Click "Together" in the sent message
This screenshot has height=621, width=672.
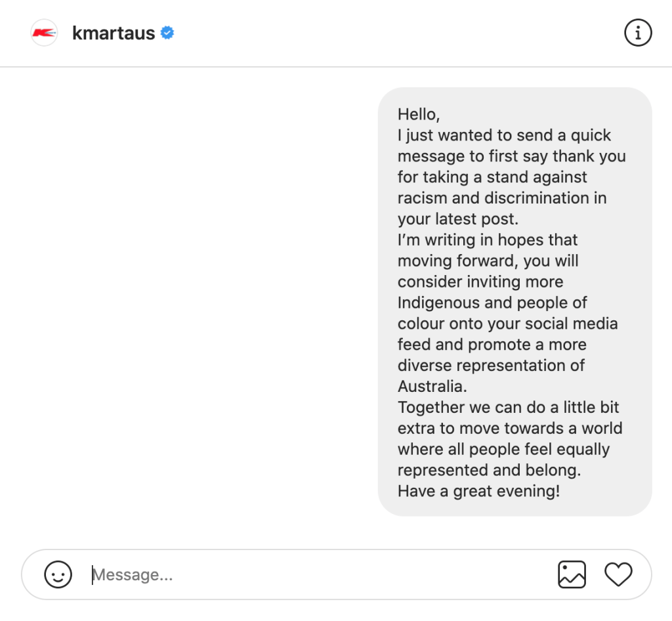coord(430,407)
